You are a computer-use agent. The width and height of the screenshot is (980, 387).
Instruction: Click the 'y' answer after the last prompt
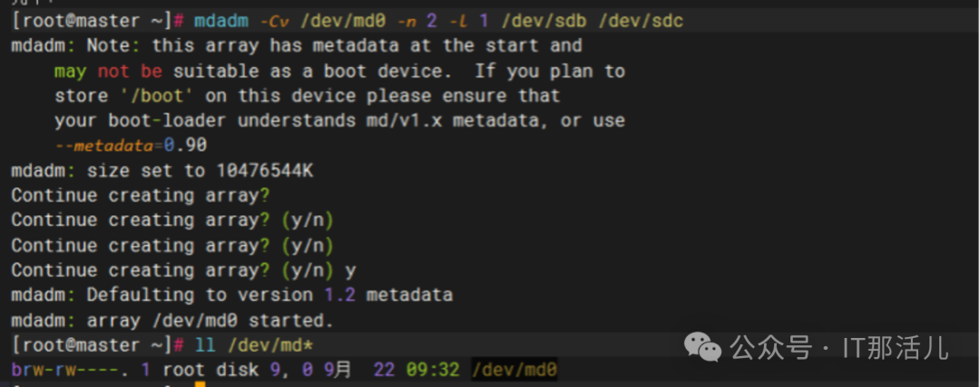[x=350, y=272]
